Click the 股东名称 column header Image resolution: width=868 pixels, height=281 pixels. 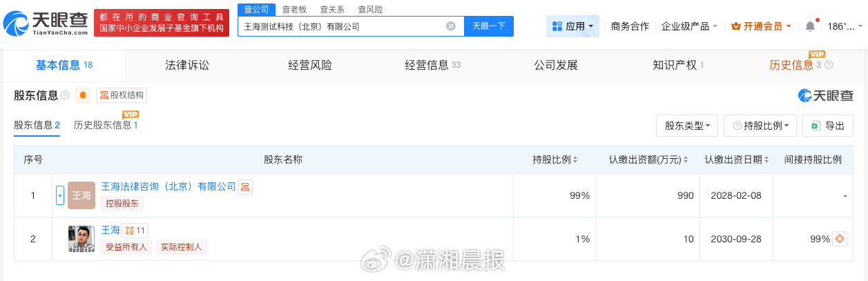click(x=283, y=159)
